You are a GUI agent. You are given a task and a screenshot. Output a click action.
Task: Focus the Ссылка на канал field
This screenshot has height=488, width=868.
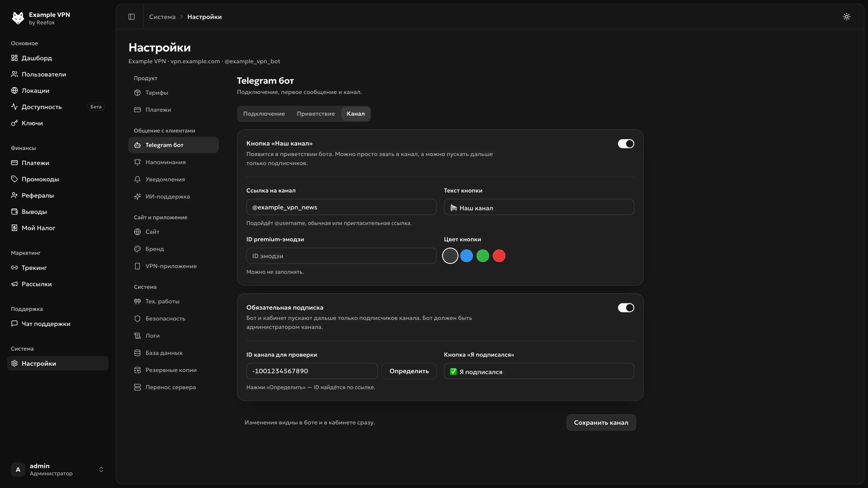click(341, 207)
